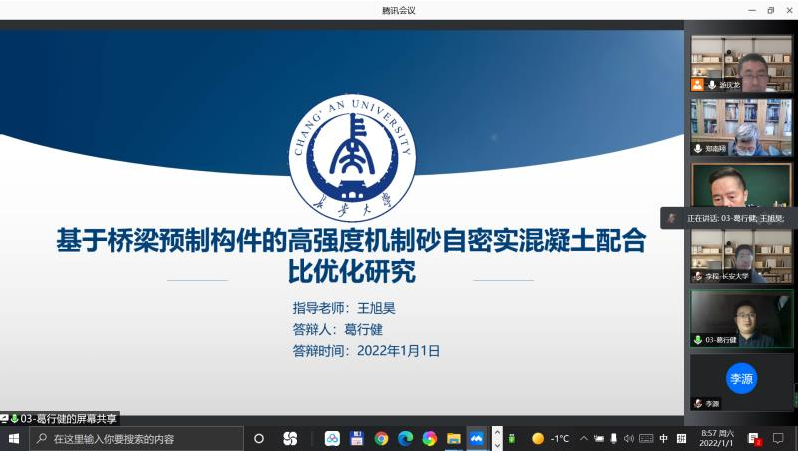Viewport: 798px width, 451px height.
Task: Expand the hidden system tray icons chevron
Action: click(584, 438)
